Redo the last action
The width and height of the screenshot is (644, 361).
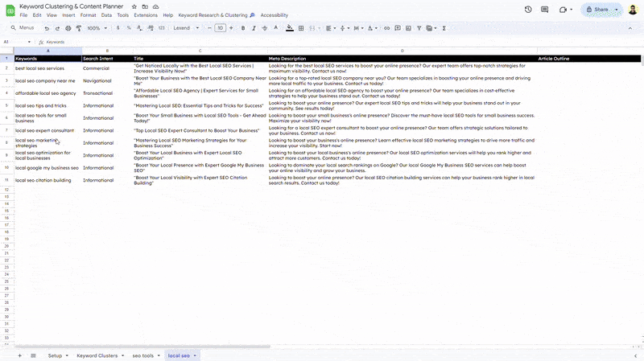(57, 28)
